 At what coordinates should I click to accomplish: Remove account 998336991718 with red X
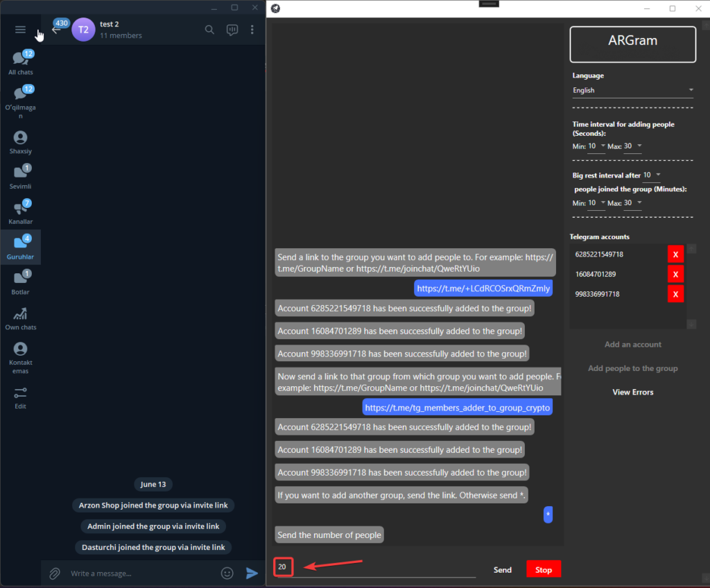pyautogui.click(x=675, y=294)
